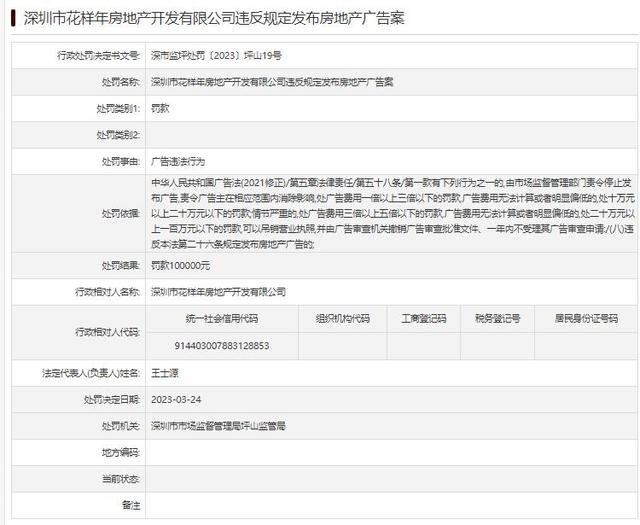Screen dimensions: 640x525
Task: Select the 行政处罚决定书文号 label
Action: coord(99,56)
